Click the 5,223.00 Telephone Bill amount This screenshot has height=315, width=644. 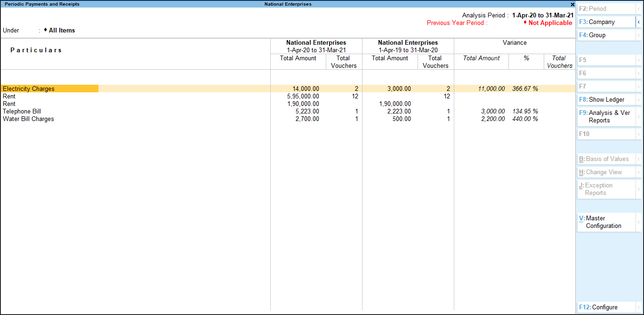(x=307, y=111)
